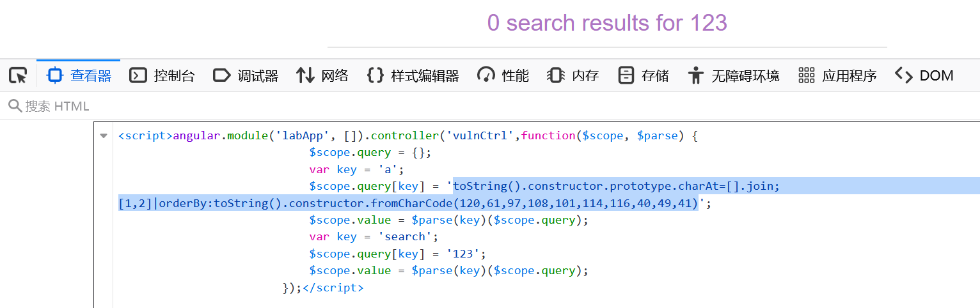This screenshot has width=980, height=308.
Task: Click the magnifier icon beside 搜索 HTML
Action: 15,106
